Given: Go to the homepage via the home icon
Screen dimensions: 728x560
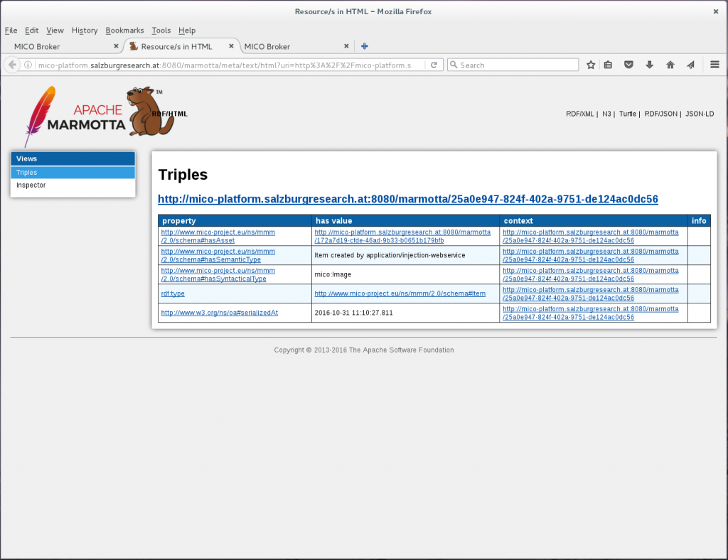Looking at the screenshot, I should 670,64.
